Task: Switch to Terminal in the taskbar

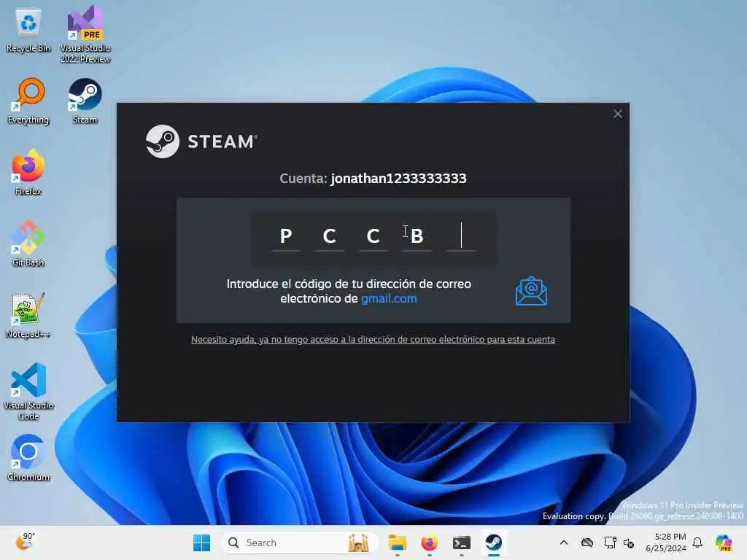Action: 461,542
